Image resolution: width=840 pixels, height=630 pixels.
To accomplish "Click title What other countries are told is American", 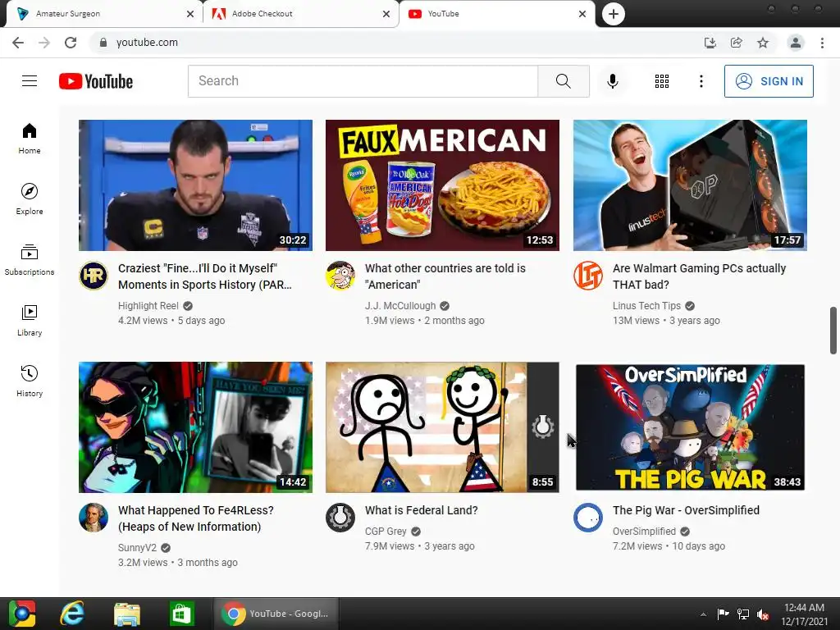I will (x=445, y=276).
